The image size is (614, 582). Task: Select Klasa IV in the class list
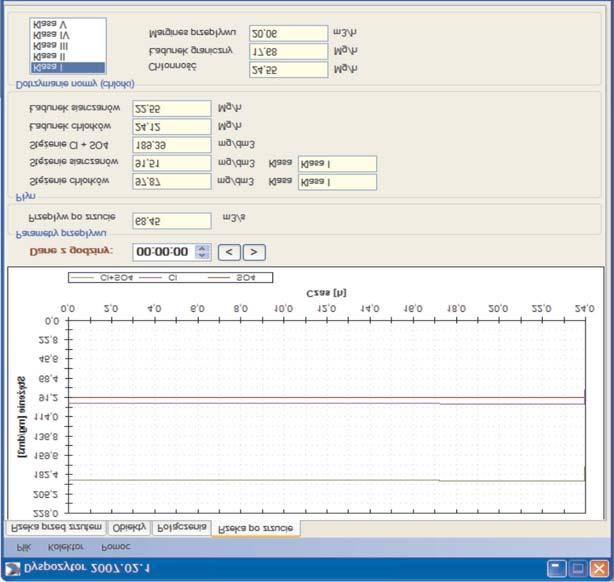(68, 35)
